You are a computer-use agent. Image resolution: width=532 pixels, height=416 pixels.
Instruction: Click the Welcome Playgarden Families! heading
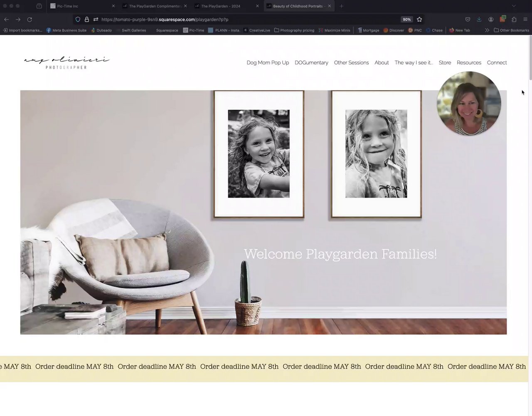click(340, 254)
